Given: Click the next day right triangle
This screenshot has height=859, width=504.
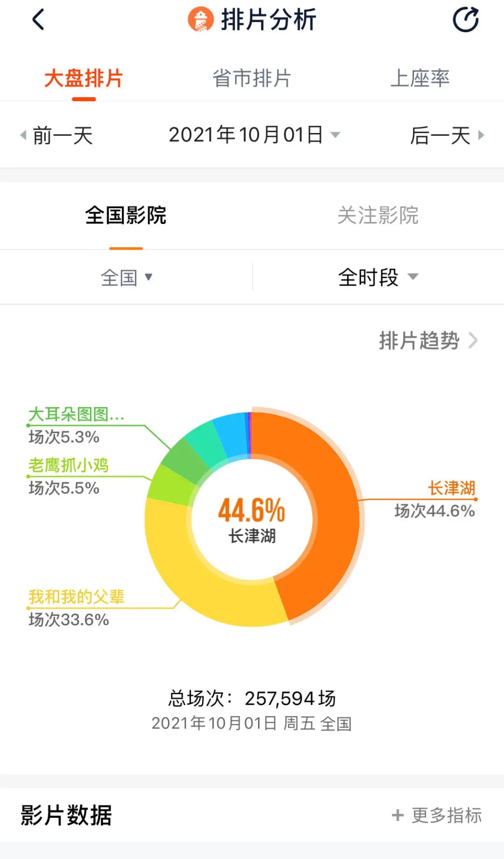Looking at the screenshot, I should 481,135.
